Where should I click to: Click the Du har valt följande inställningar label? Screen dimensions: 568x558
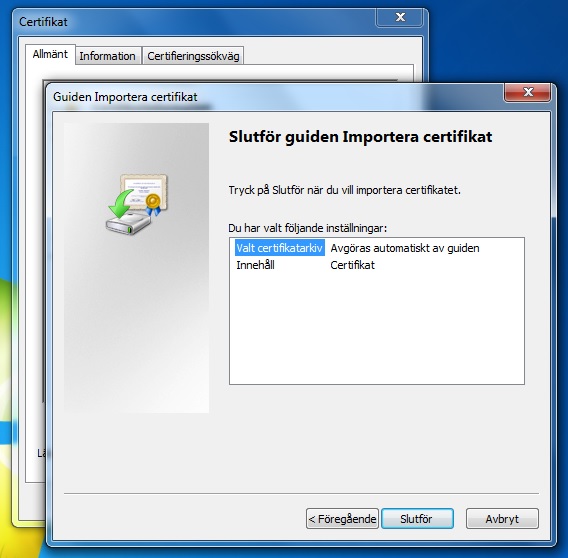[x=308, y=228]
